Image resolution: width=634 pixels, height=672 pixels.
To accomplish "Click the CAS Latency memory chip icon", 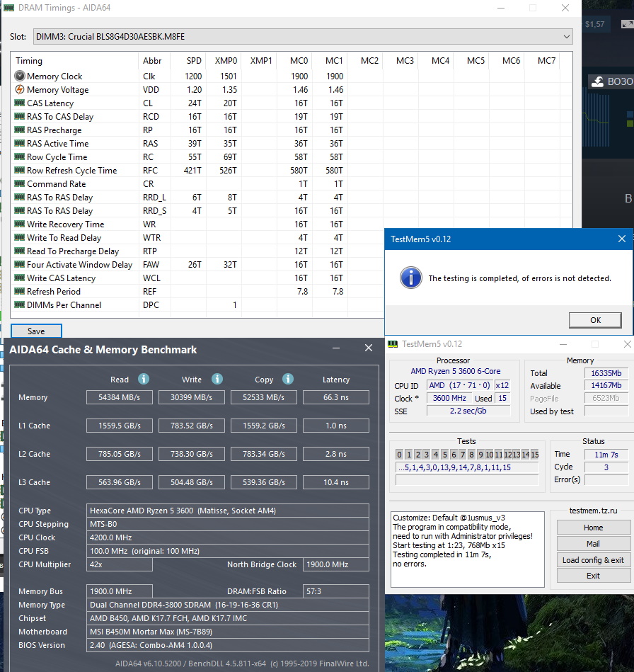I will [x=20, y=103].
